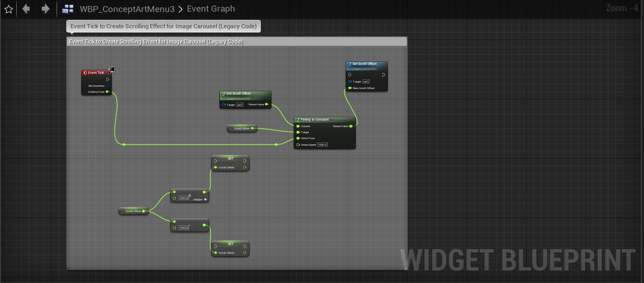The image size is (644, 283).
Task: Click the Current pin on FInterp node
Action: (x=298, y=126)
